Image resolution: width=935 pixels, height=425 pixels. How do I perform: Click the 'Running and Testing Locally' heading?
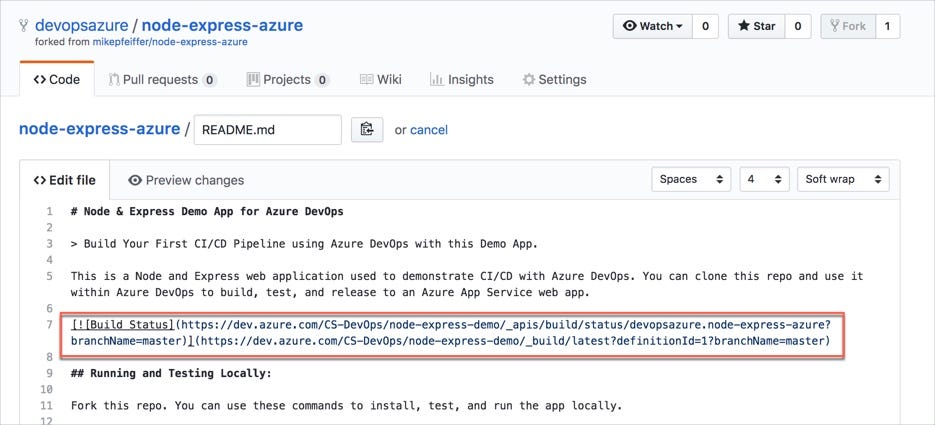coord(171,374)
